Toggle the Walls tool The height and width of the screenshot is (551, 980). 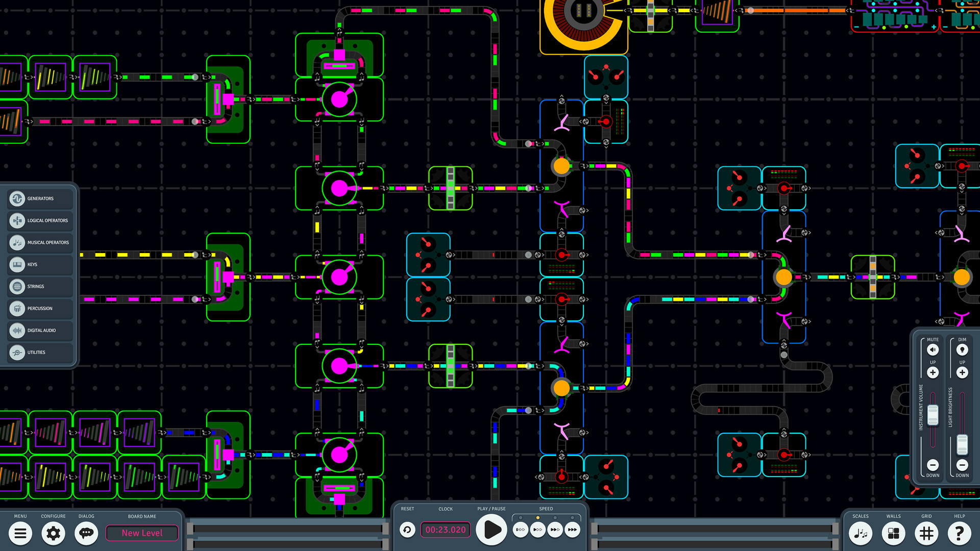[893, 533]
